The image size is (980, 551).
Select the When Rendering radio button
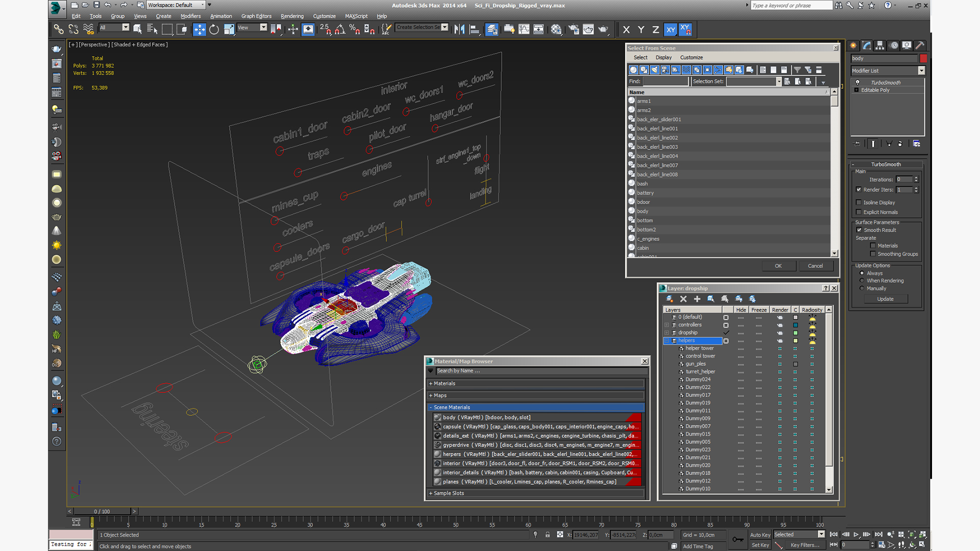862,281
